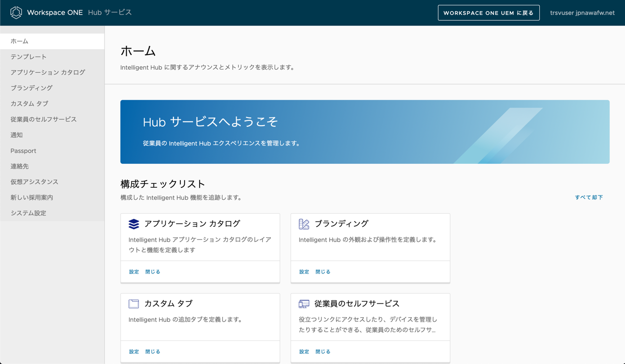Select 仮想アシスタンス sidebar item
The image size is (625, 364).
click(52, 182)
